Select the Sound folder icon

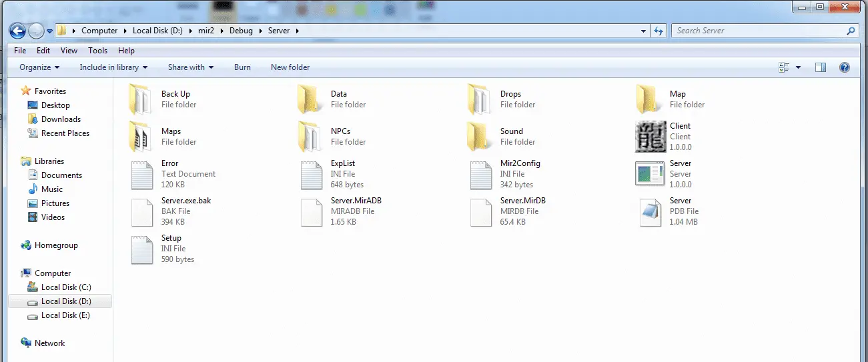coord(480,137)
